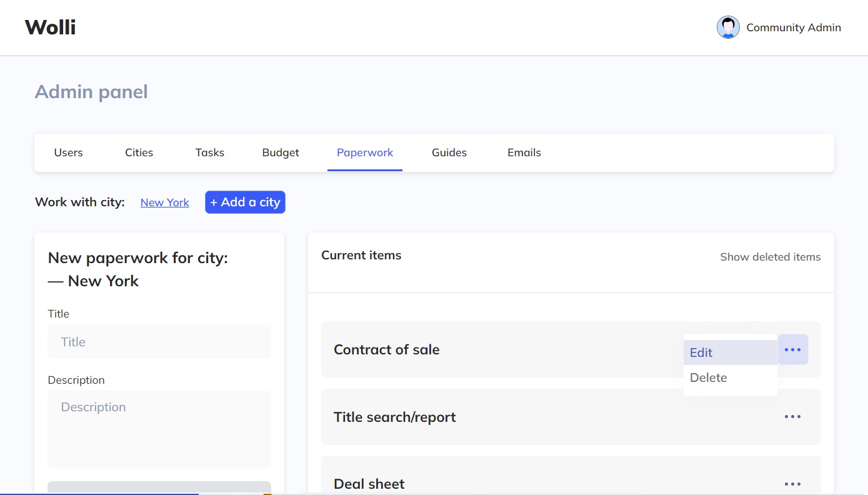Click the Wolli logo
Viewport: 868px width, 495px height.
pos(50,27)
